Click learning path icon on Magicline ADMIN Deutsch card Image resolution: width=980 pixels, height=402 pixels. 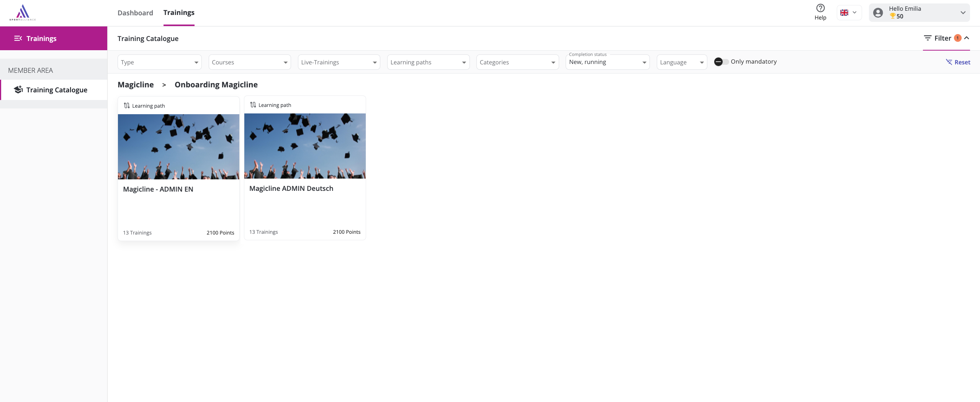coord(253,105)
